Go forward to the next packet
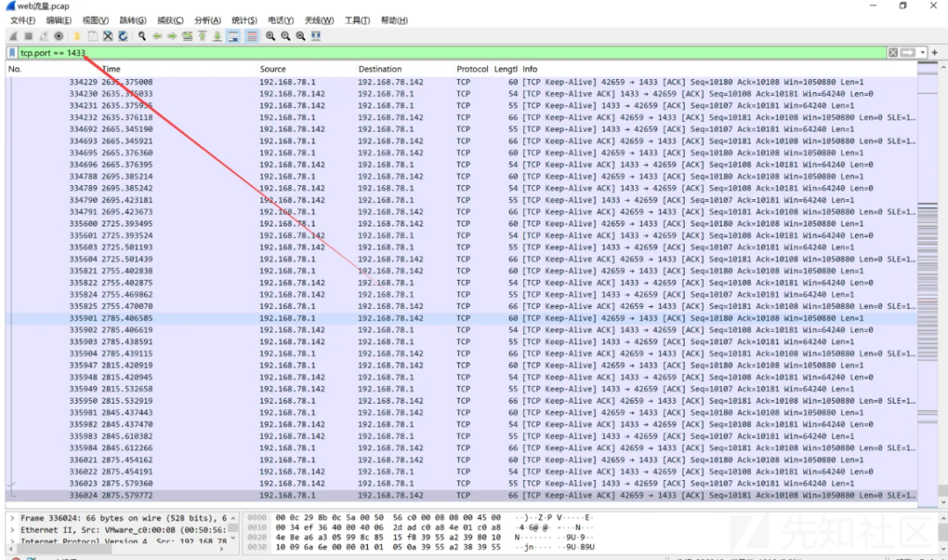 172,36
